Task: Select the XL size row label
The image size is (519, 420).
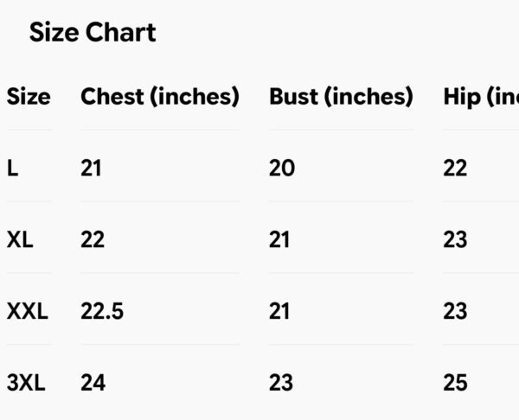Action: pyautogui.click(x=20, y=239)
